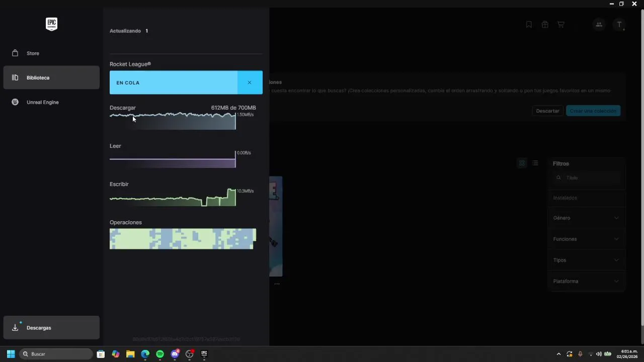Cancel the queued Rocket League download
Screen dimensions: 644x362
[x=250, y=82]
